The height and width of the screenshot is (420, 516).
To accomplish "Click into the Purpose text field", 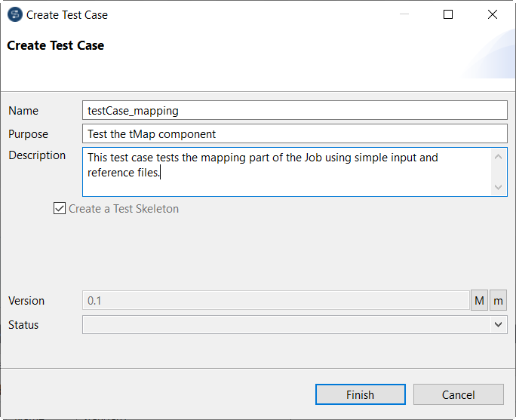I will click(294, 134).
